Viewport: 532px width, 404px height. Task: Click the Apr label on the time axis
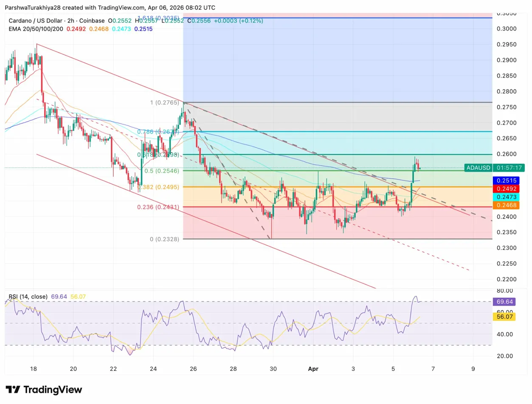[313, 369]
